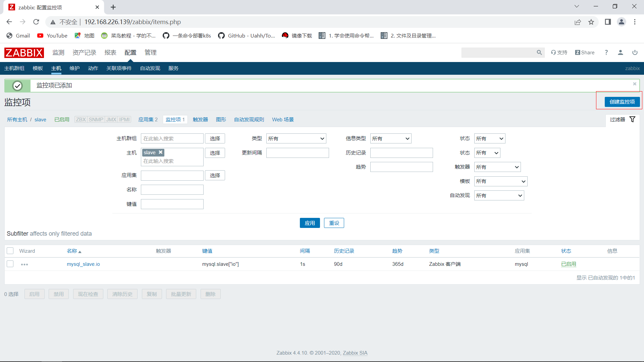Click the help question mark icon
The height and width of the screenshot is (362, 644).
(606, 53)
